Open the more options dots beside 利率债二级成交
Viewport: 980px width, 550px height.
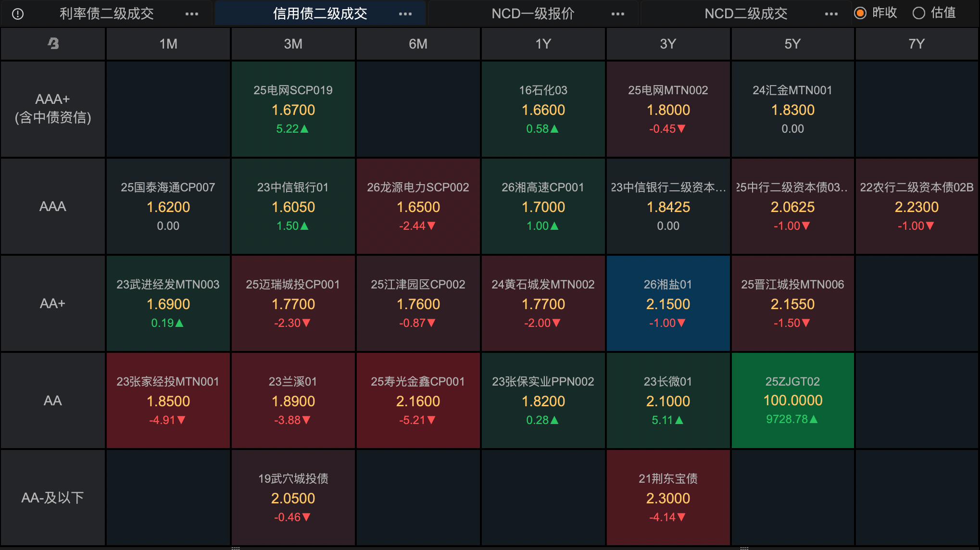192,14
